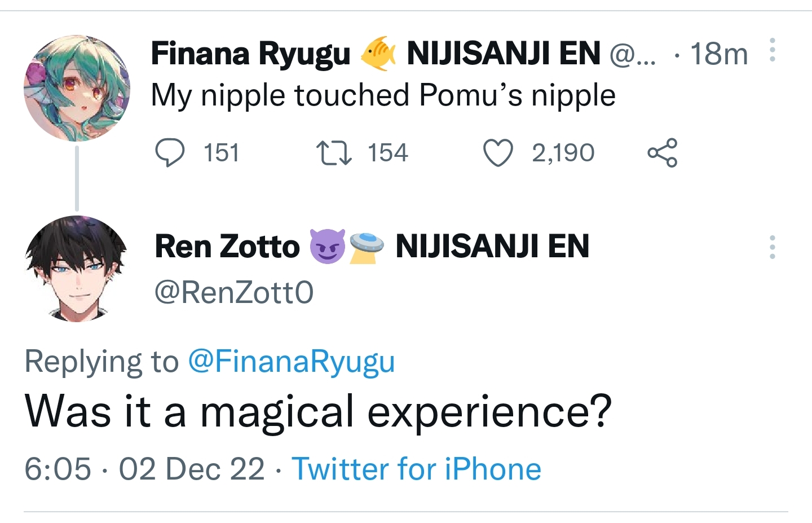Screen dimensions: 812x523
Task: Like the tweet using the heart icon
Action: 498,153
